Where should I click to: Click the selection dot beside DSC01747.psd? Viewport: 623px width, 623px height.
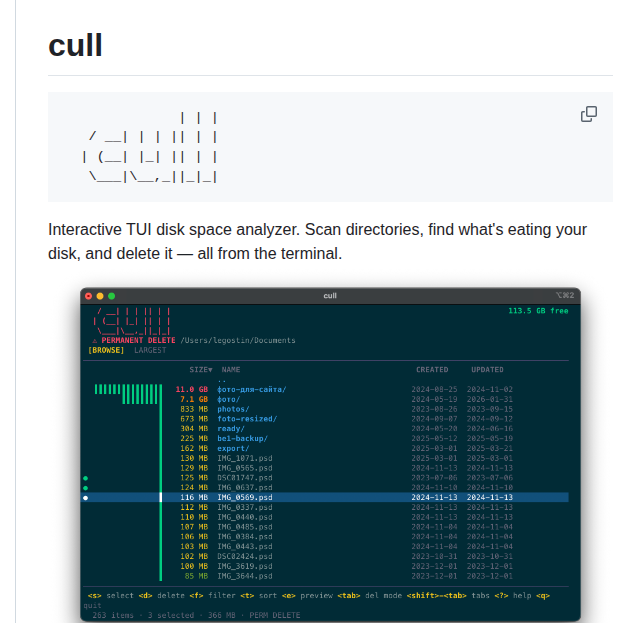(86, 478)
